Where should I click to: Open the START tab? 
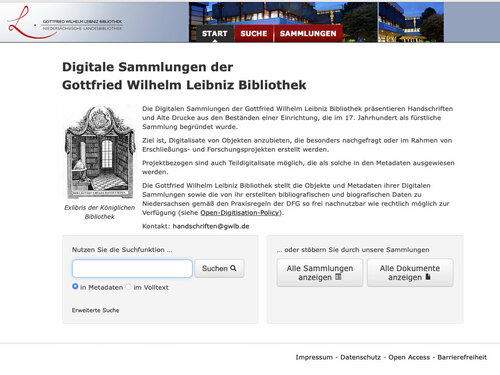tap(214, 34)
